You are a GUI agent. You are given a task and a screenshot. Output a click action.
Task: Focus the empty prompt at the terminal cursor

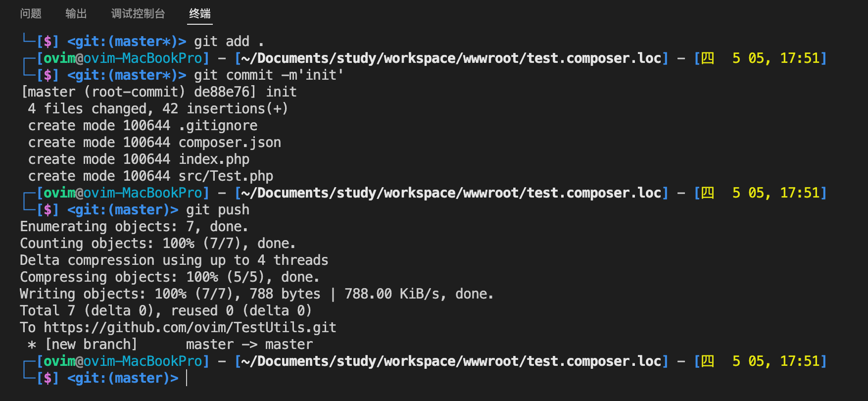[x=187, y=378]
